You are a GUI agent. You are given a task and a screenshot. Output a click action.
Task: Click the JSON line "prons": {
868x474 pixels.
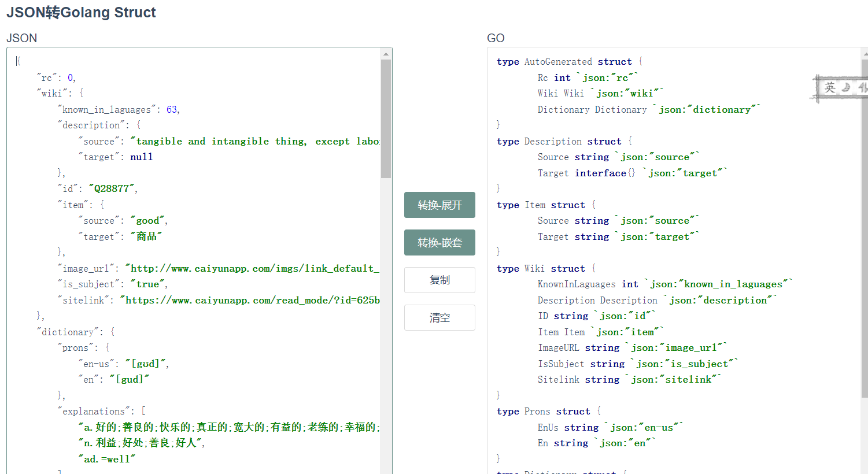click(x=83, y=347)
